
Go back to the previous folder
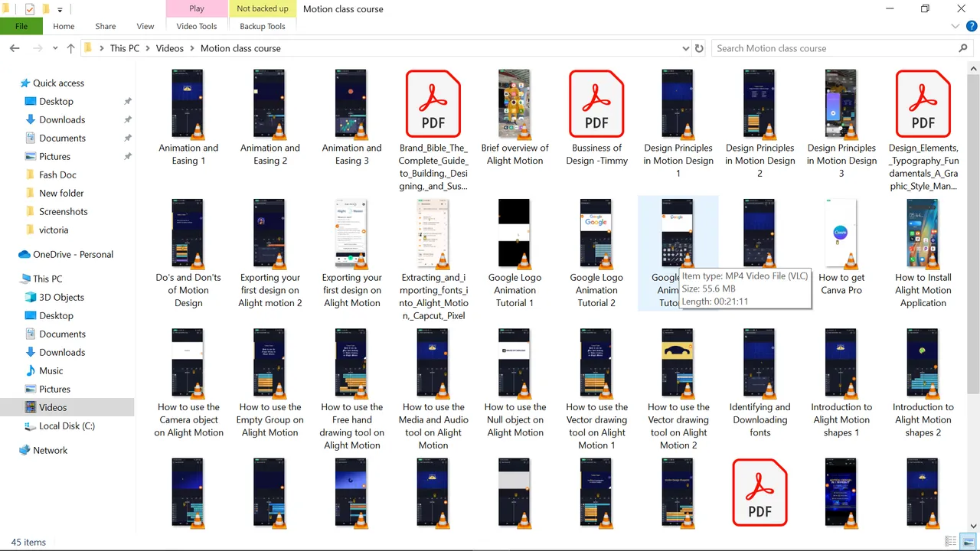tap(14, 48)
